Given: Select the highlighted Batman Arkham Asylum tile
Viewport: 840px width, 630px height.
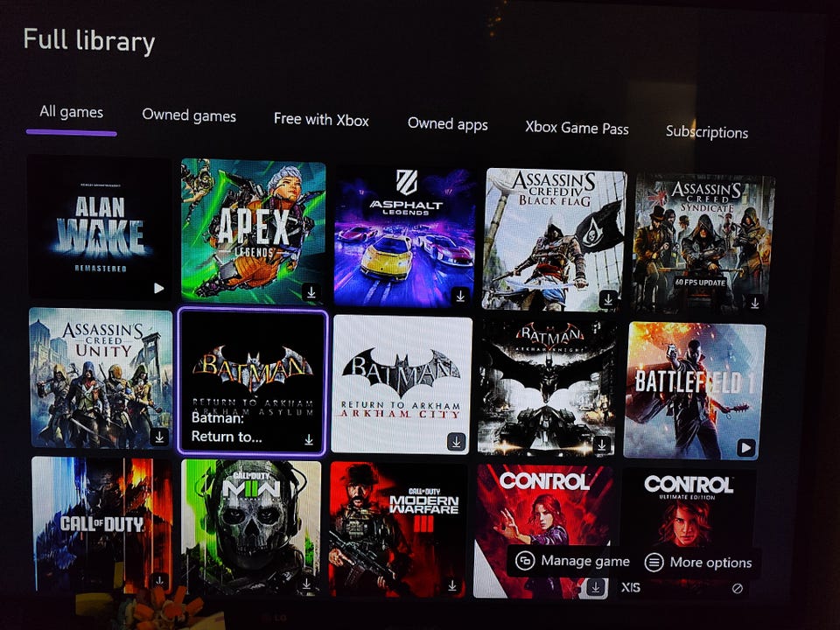Looking at the screenshot, I should [252, 381].
